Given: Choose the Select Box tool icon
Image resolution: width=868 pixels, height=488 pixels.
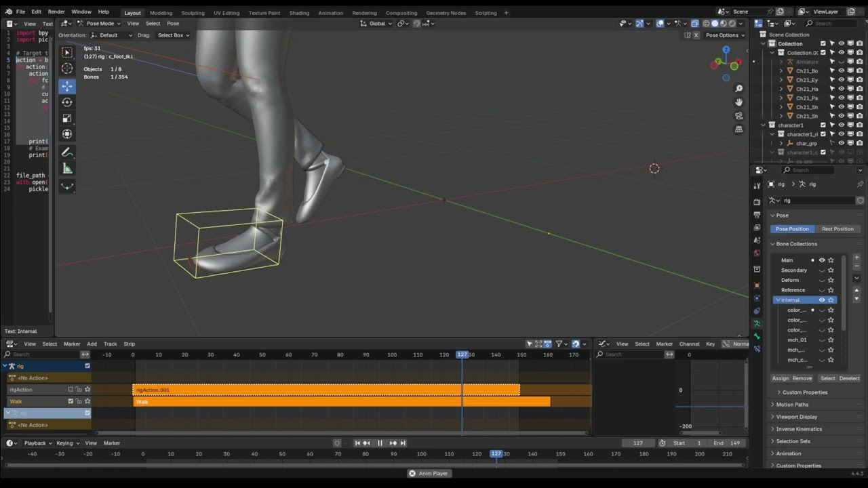Looking at the screenshot, I should tap(67, 53).
